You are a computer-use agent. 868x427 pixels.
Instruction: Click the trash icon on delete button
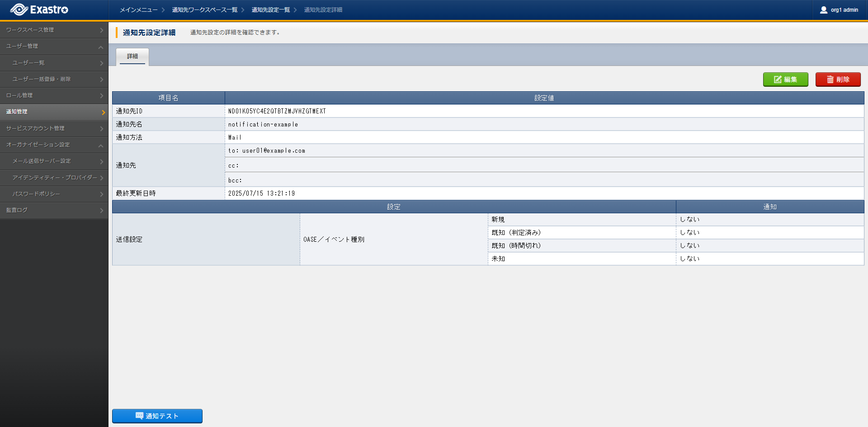(830, 80)
